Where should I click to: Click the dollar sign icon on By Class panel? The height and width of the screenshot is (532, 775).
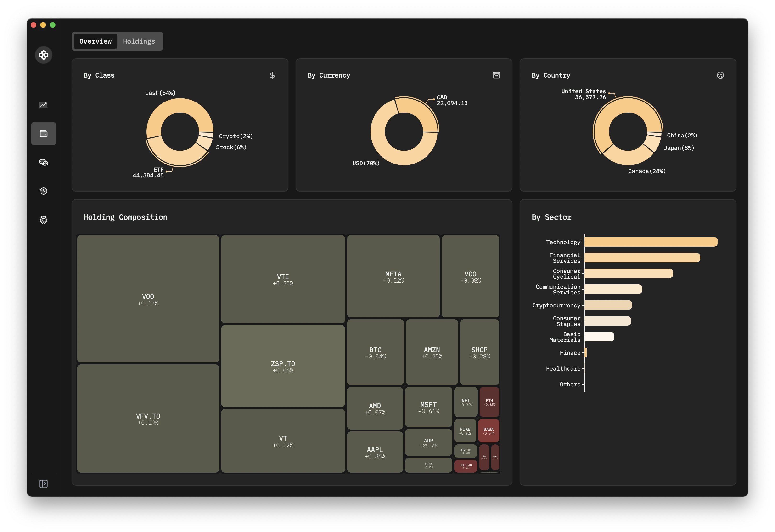272,75
